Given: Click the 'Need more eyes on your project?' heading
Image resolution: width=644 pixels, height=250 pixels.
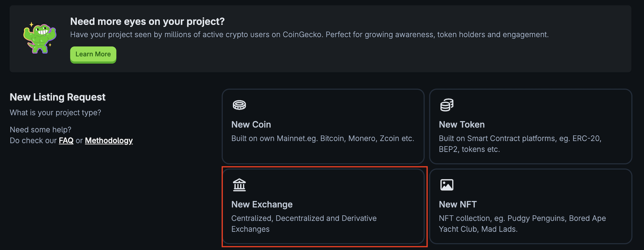Looking at the screenshot, I should pos(147,22).
